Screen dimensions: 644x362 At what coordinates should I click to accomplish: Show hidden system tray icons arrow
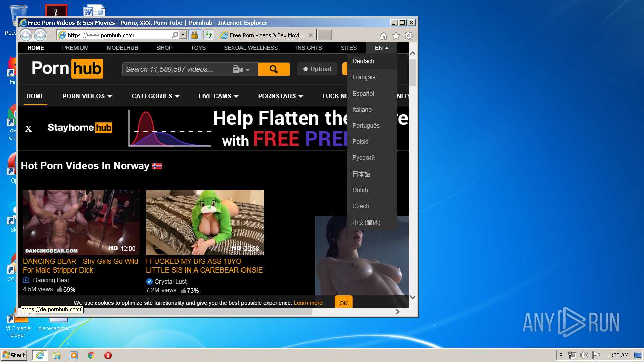(x=561, y=355)
